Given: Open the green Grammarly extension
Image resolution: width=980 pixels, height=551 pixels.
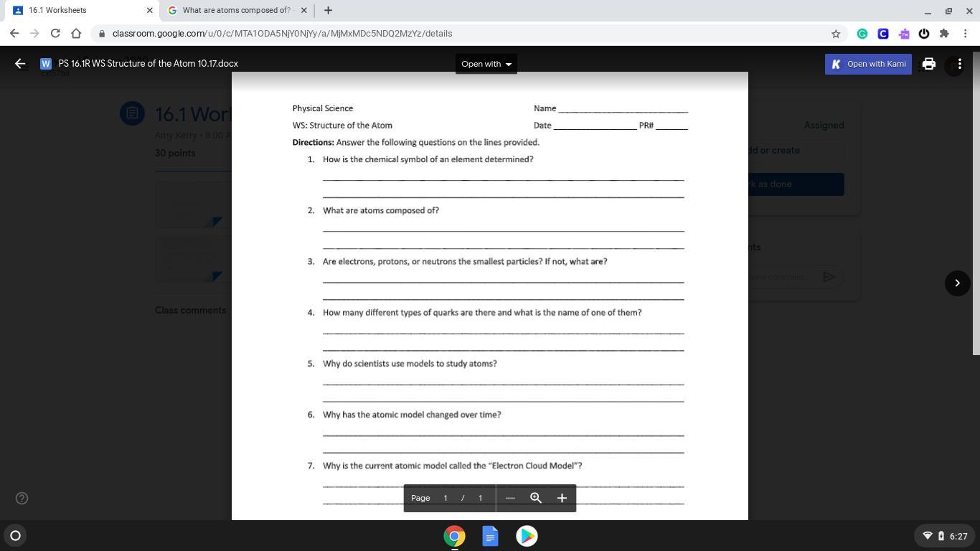Looking at the screenshot, I should [862, 34].
